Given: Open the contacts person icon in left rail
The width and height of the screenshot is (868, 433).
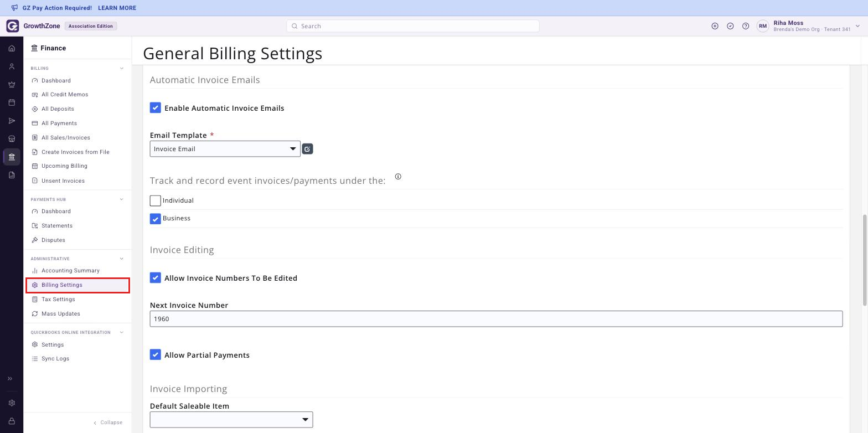Looking at the screenshot, I should pos(12,66).
